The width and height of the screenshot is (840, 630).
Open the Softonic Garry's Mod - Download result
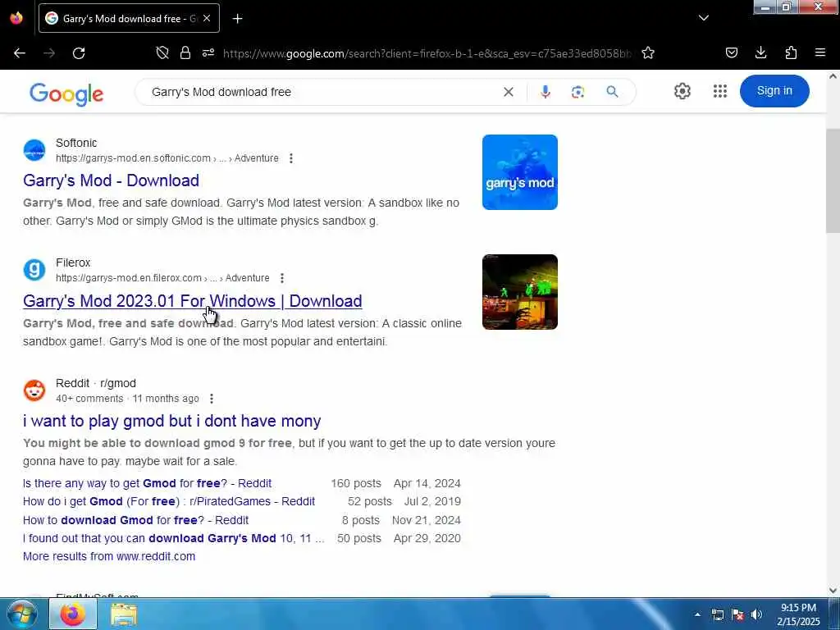coord(111,180)
